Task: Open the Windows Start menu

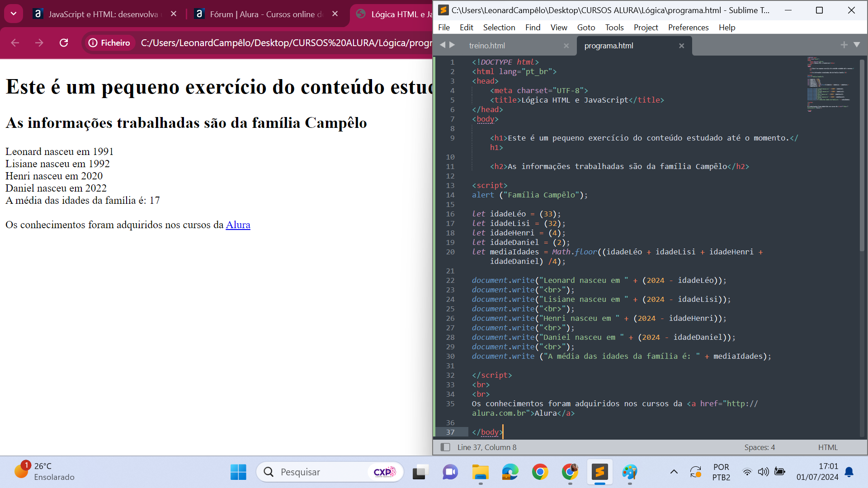Action: coord(238,472)
